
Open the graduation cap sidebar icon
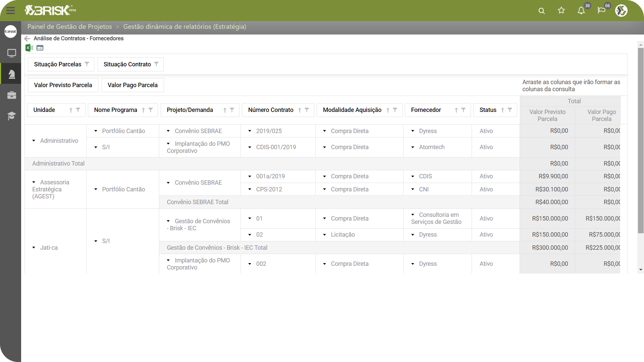(x=11, y=116)
